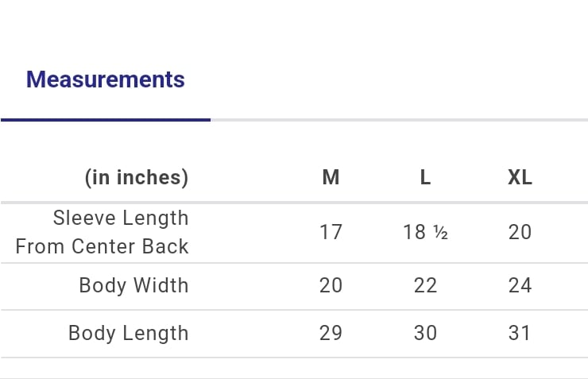This screenshot has width=588, height=379.
Task: Click the '(in inches)' header label
Action: tap(137, 177)
